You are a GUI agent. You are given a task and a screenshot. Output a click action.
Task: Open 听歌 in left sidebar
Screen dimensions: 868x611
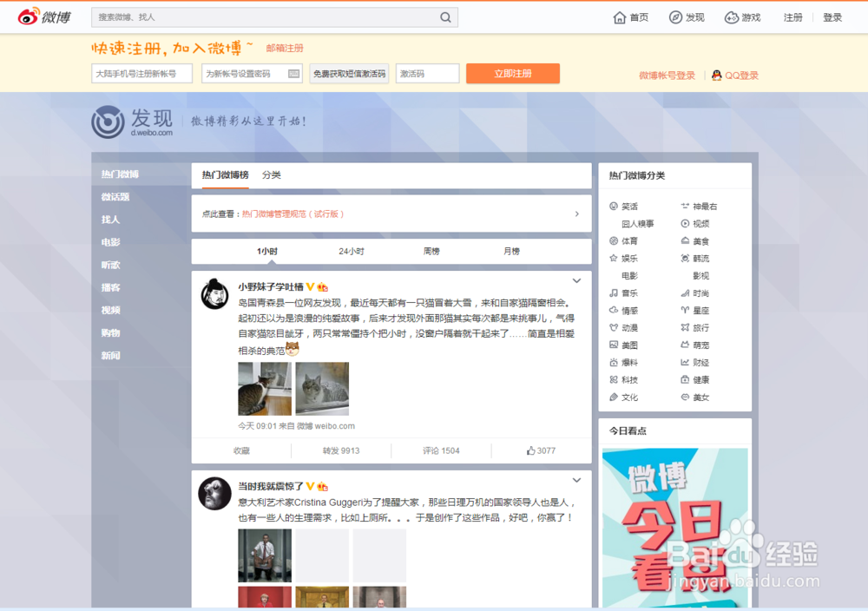[110, 265]
